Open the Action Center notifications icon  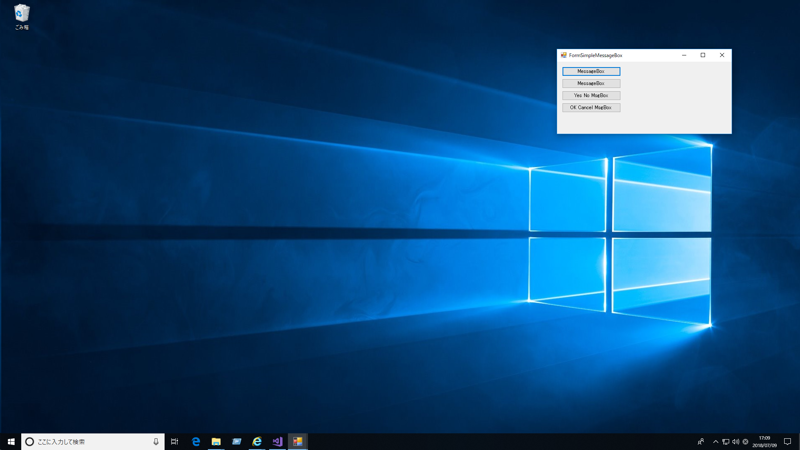(787, 441)
